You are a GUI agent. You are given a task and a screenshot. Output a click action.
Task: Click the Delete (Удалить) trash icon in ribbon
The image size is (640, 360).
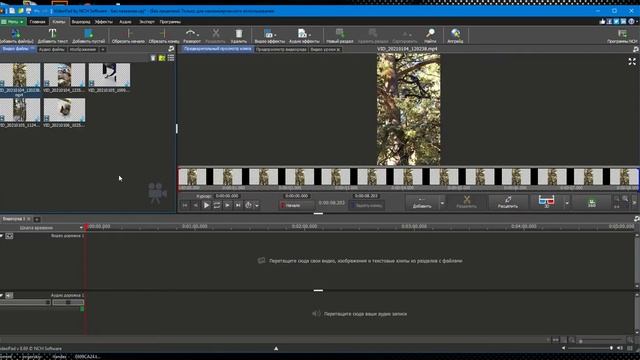239,33
